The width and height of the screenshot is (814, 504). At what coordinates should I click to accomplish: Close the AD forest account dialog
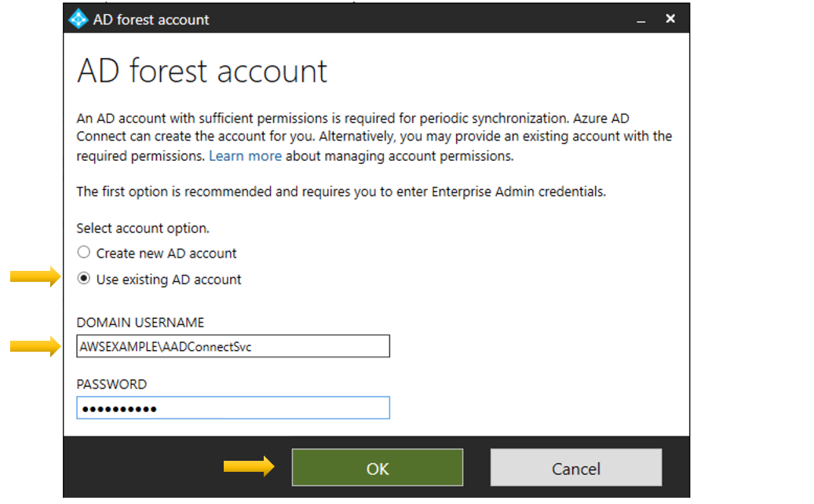pyautogui.click(x=670, y=18)
